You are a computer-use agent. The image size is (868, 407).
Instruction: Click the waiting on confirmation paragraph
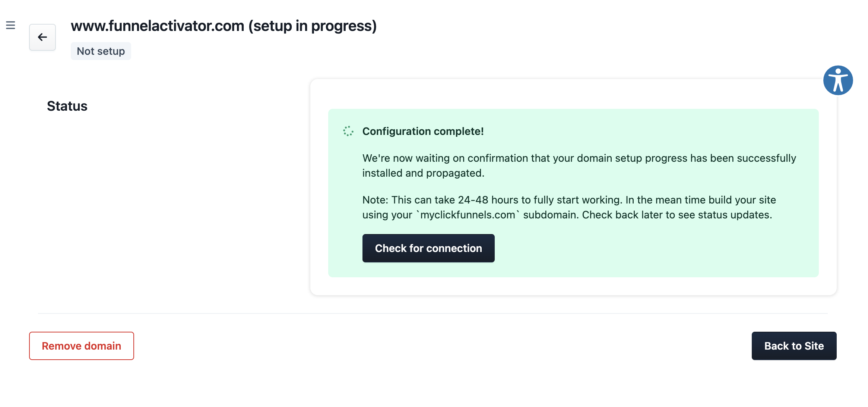(x=579, y=165)
